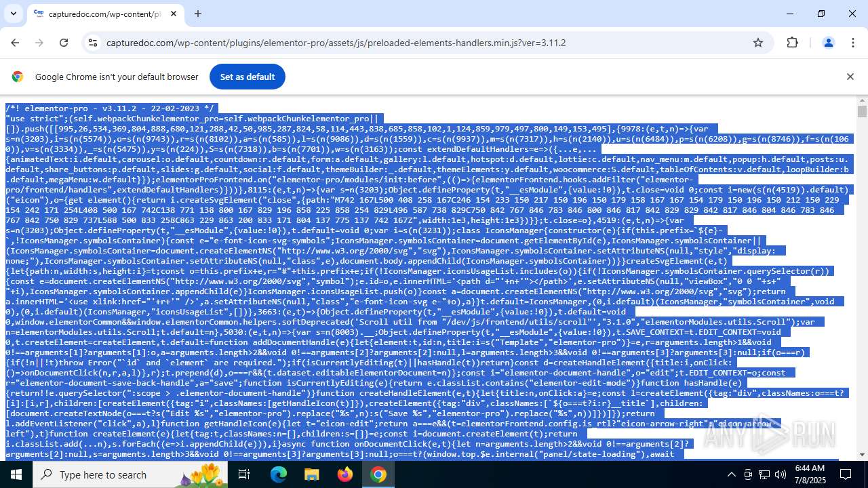Open Task View on the taskbar
Image resolution: width=868 pixels, height=488 pixels.
[244, 474]
